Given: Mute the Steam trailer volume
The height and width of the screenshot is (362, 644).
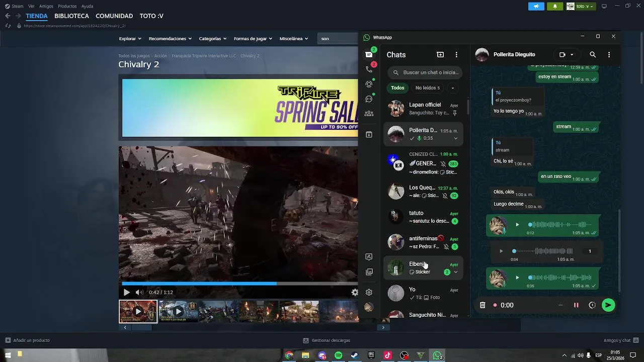Looking at the screenshot, I should click(139, 292).
